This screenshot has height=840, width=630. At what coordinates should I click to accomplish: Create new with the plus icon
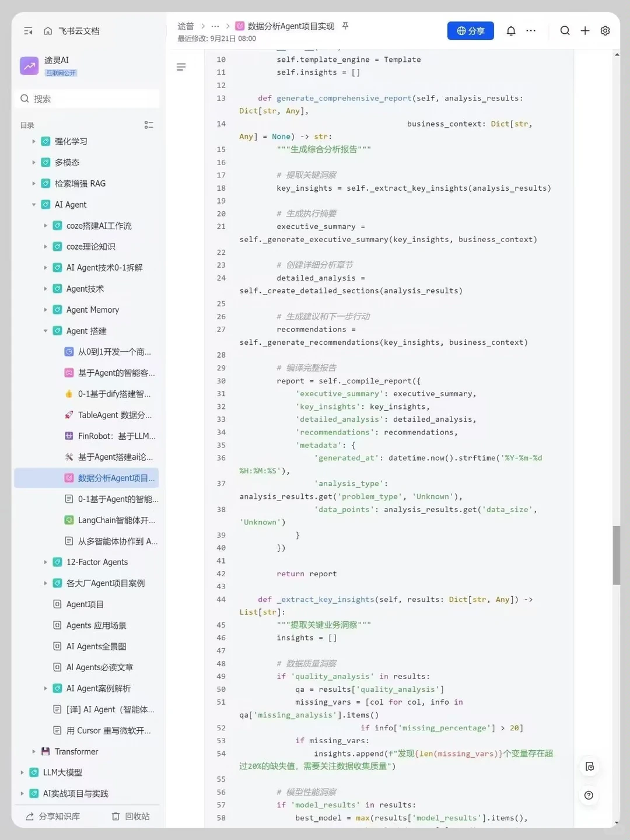(585, 31)
